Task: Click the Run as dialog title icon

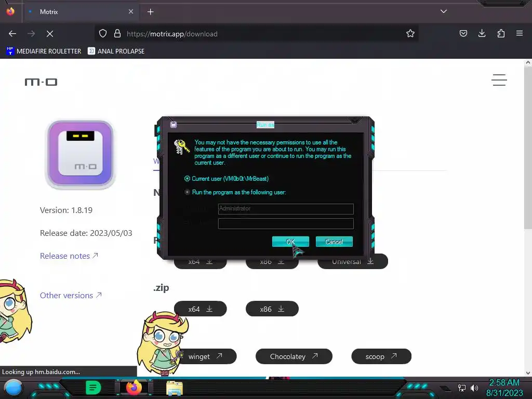Action: pyautogui.click(x=174, y=125)
